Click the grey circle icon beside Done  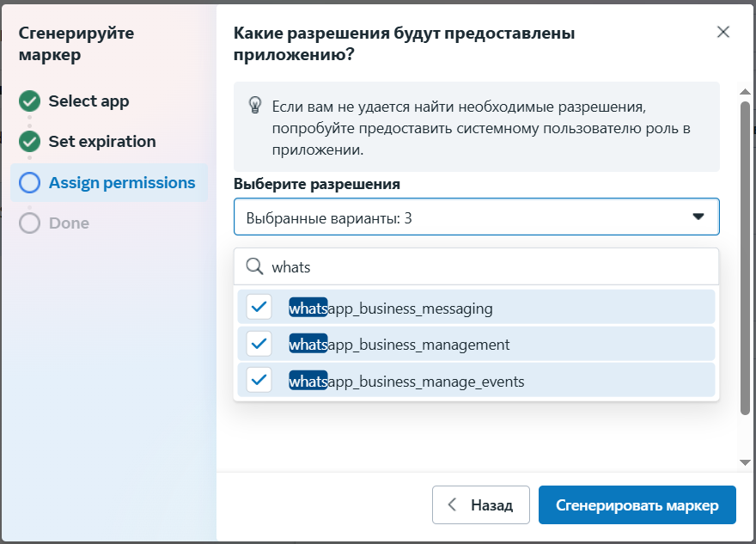click(29, 223)
